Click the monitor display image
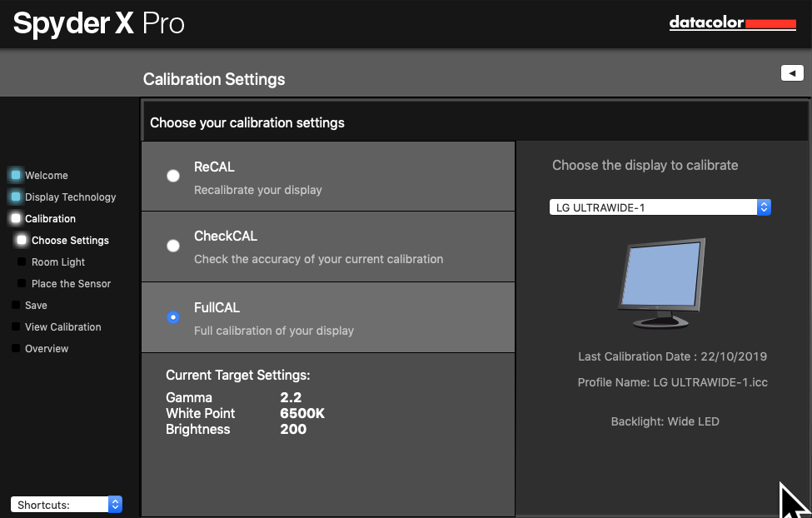 (661, 283)
